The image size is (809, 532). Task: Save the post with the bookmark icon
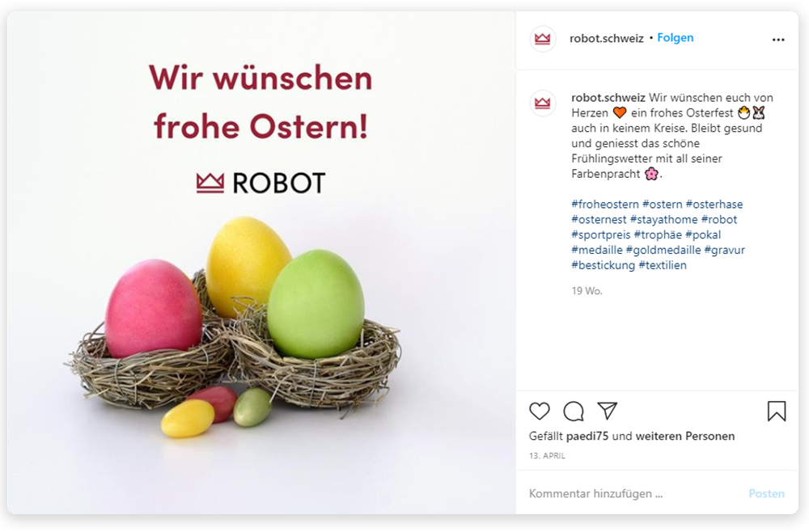pos(777,411)
